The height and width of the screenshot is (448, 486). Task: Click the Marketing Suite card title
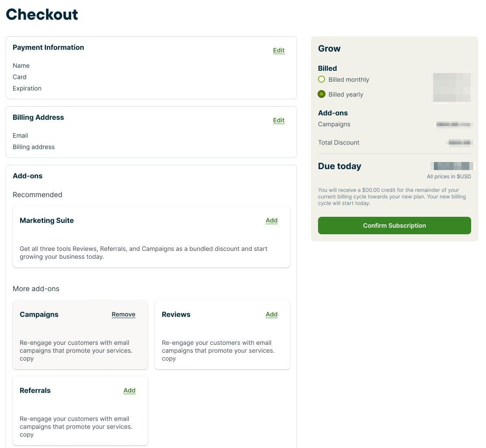coord(47,221)
